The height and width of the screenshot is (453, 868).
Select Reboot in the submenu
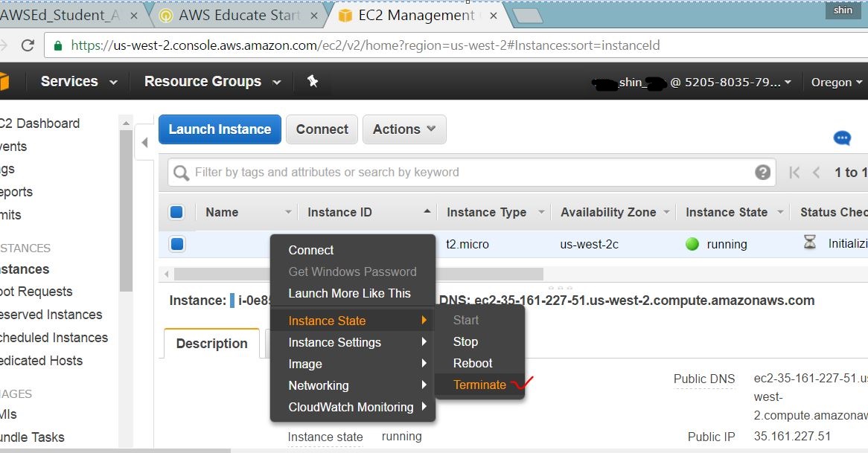coord(473,364)
